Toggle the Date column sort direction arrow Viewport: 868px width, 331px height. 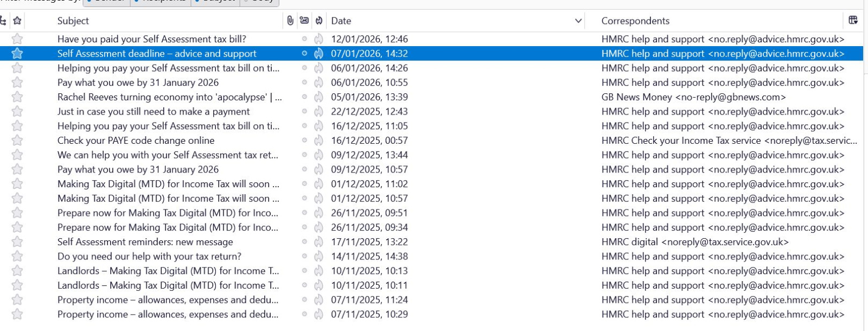point(578,21)
